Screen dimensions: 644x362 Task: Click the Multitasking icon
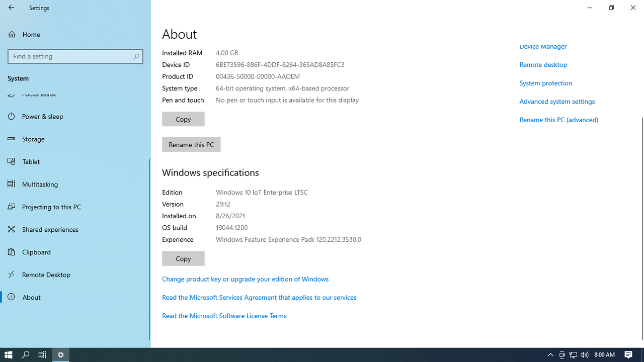point(11,184)
